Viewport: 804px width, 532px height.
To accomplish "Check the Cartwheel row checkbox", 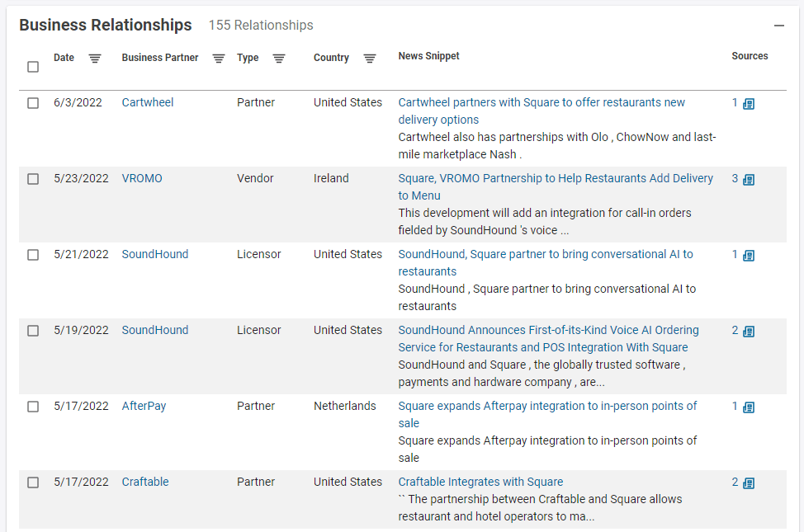I will (x=33, y=103).
